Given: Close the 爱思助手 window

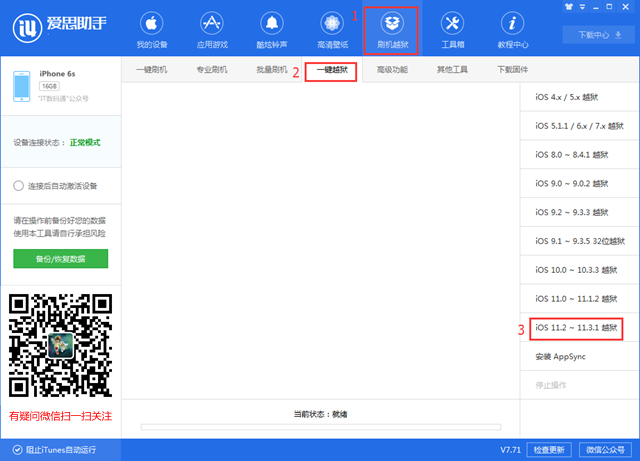Looking at the screenshot, I should [625, 7].
